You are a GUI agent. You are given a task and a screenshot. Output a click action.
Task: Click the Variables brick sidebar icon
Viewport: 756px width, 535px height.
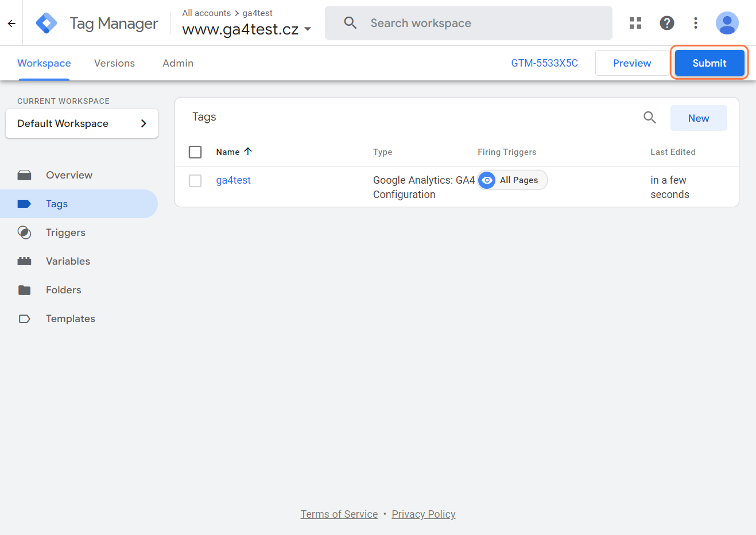(24, 261)
